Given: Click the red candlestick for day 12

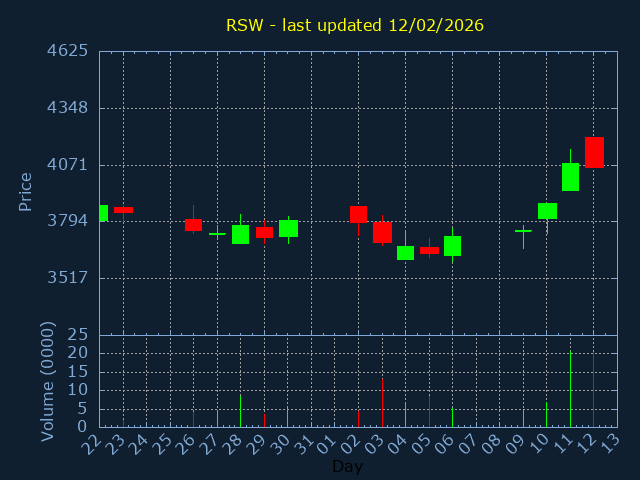Looking at the screenshot, I should (x=594, y=152).
